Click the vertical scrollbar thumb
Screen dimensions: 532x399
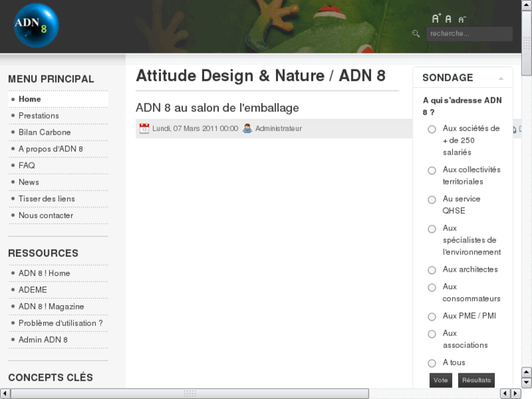click(x=527, y=43)
